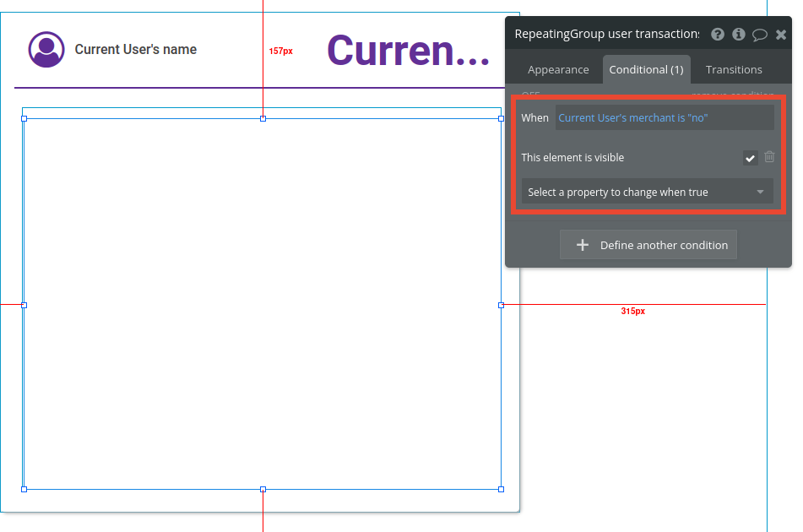This screenshot has height=532, width=803.
Task: Switch to the Transitions tab
Action: tap(733, 69)
